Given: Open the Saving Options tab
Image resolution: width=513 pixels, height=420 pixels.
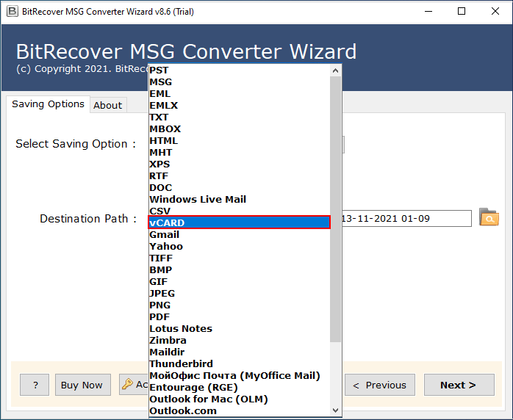Looking at the screenshot, I should point(48,104).
